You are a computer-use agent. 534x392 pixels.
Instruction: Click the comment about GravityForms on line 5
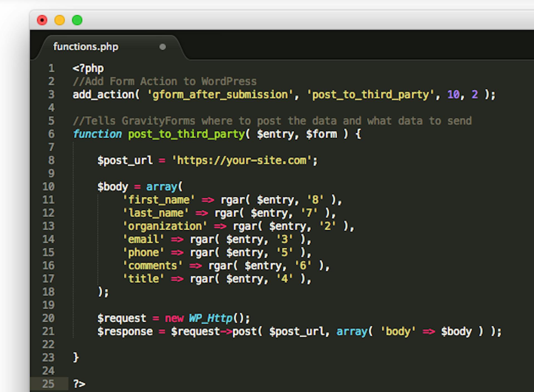pos(272,121)
